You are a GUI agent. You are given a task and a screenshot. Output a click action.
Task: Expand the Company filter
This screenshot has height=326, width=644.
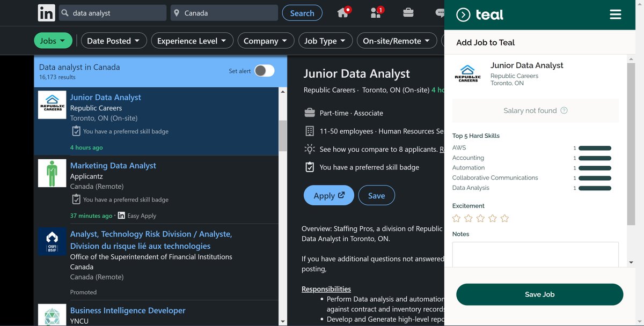[x=266, y=41]
